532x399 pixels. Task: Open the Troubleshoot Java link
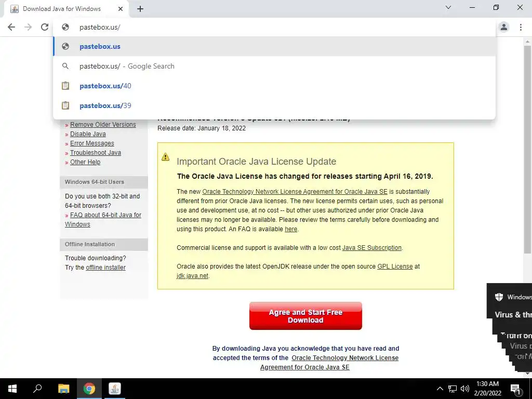coord(96,153)
